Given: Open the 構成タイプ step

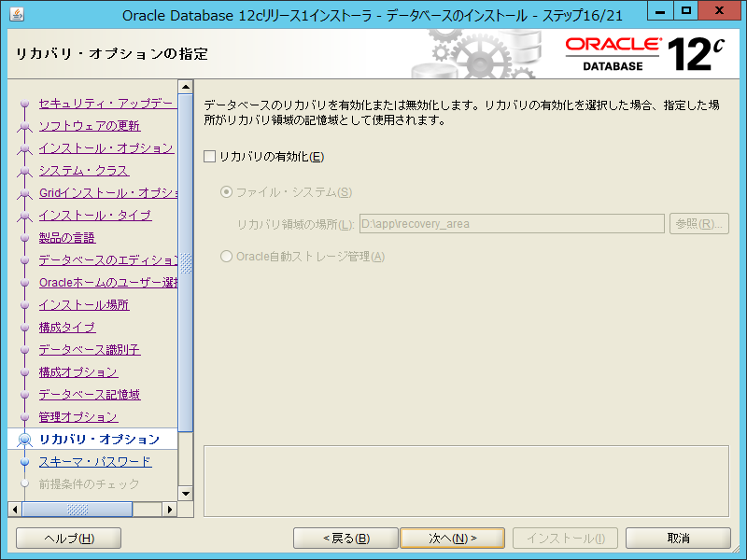Looking at the screenshot, I should click(x=67, y=328).
